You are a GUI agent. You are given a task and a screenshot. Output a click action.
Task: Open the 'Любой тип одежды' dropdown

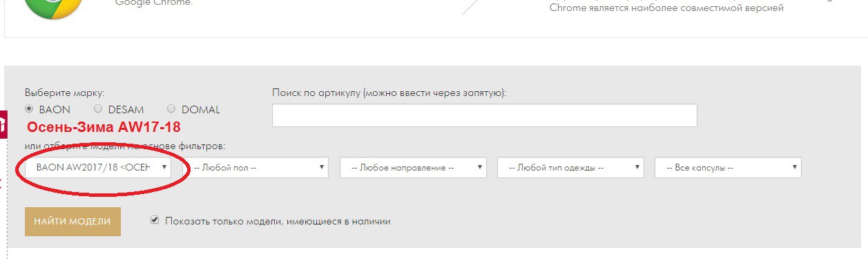point(570,167)
